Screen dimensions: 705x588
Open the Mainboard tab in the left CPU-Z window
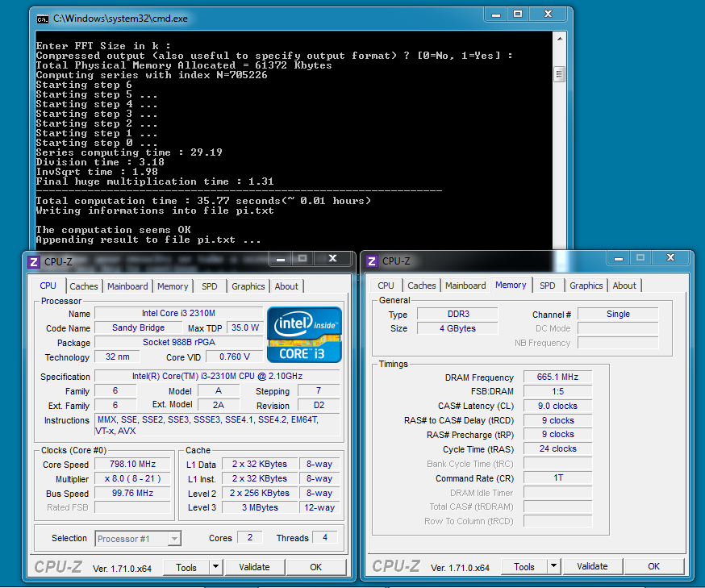point(127,286)
